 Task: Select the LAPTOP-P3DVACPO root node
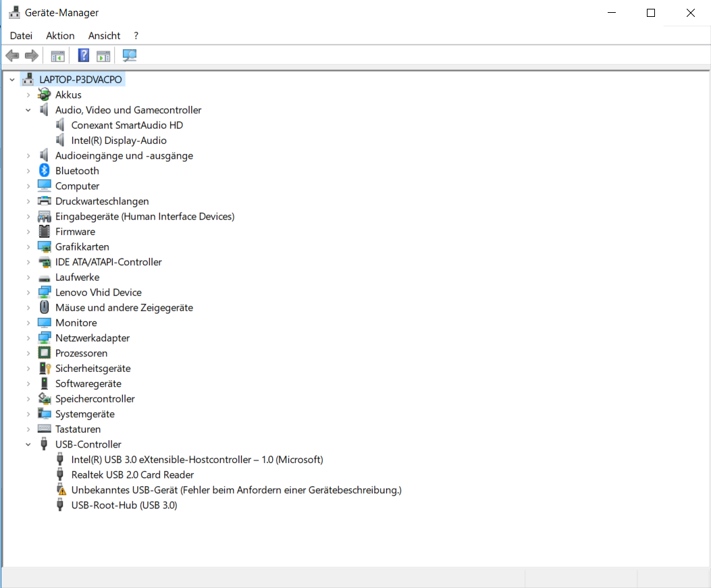(x=80, y=80)
